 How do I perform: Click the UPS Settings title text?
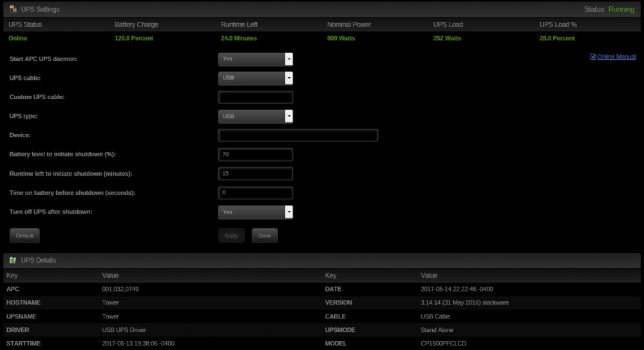pyautogui.click(x=40, y=9)
